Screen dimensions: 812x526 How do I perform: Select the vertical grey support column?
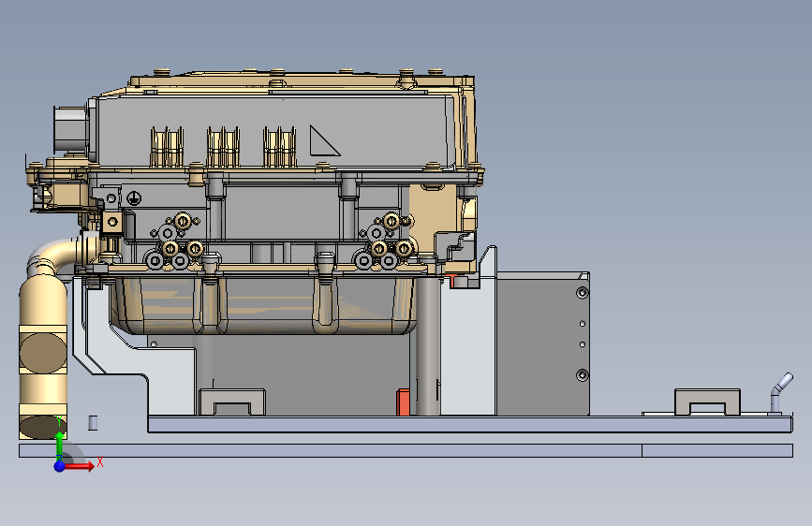(x=428, y=344)
